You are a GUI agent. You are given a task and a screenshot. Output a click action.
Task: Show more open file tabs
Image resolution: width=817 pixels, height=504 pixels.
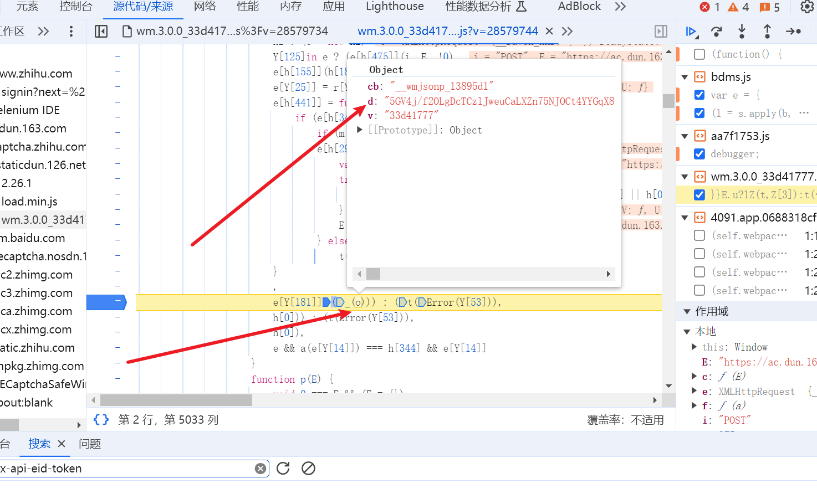567,32
